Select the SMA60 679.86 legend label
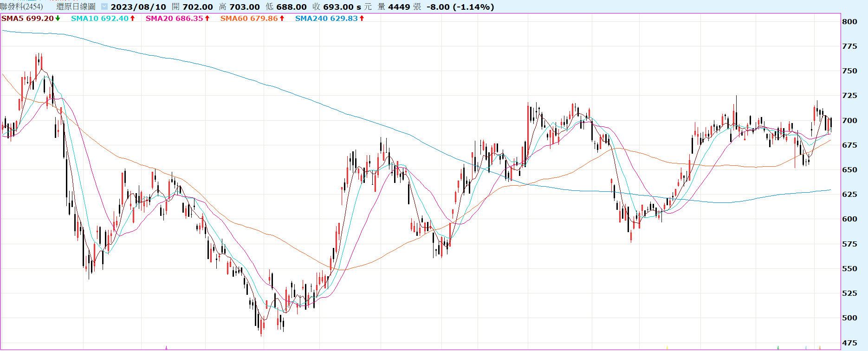 [249, 19]
